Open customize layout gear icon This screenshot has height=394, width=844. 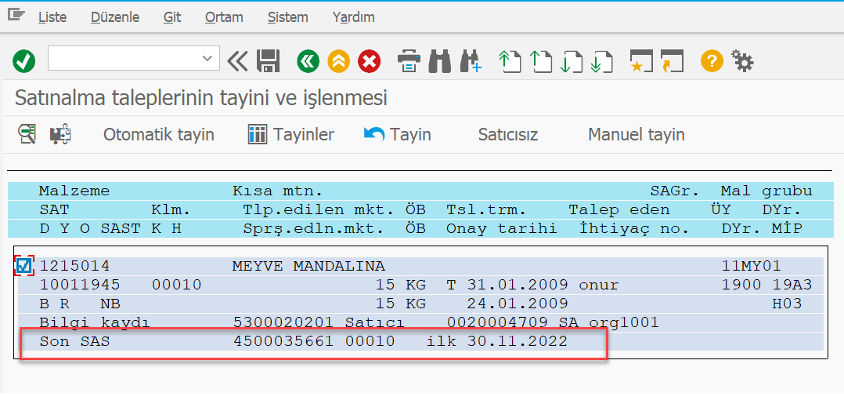[x=742, y=61]
